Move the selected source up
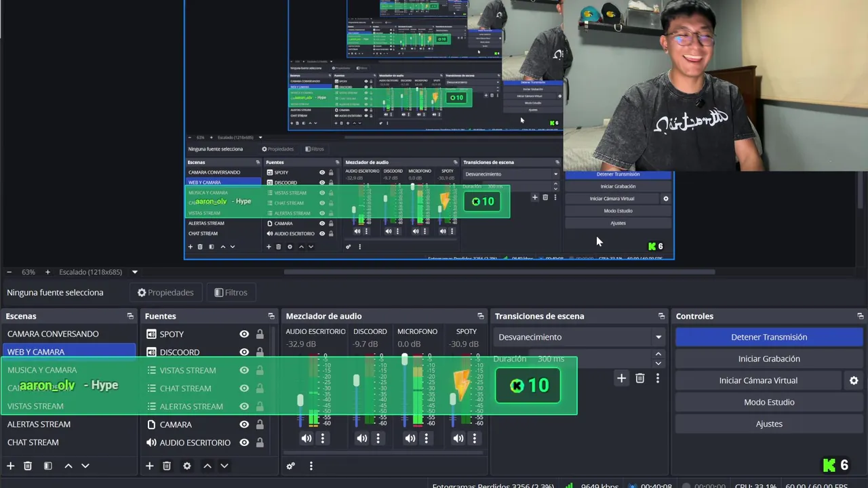 click(208, 466)
